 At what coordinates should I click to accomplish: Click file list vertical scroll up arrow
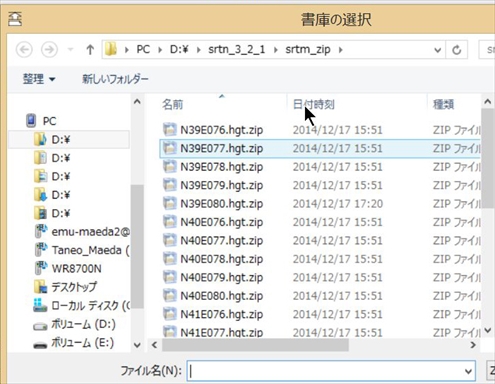487,102
